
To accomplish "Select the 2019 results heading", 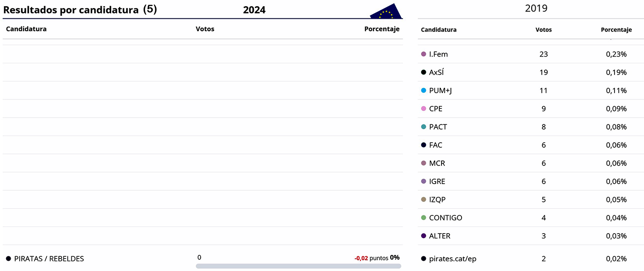I will (x=536, y=8).
